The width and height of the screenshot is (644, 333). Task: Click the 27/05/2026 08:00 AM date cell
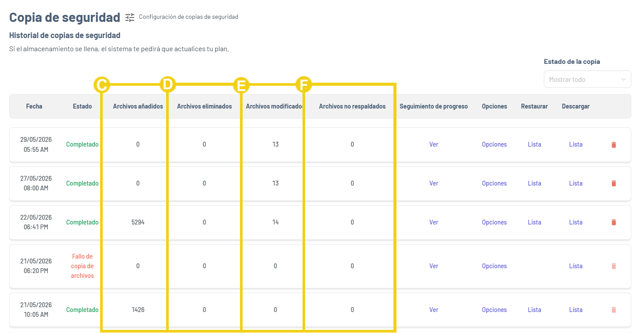[x=36, y=183]
